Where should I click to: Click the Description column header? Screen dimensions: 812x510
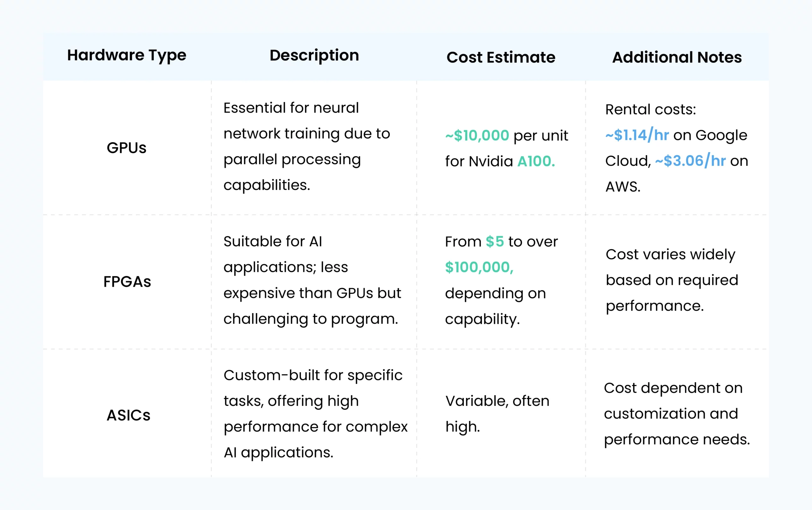tap(314, 56)
